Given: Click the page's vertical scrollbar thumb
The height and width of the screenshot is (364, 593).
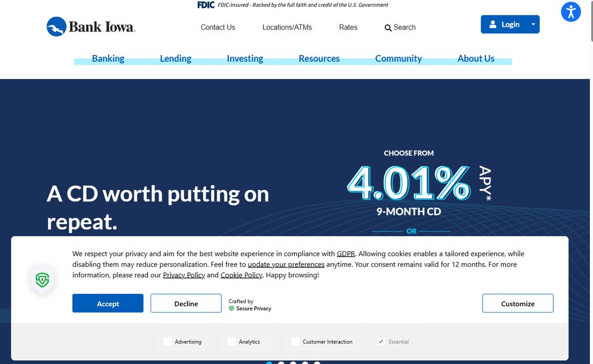Looking at the screenshot, I should tap(591, 21).
